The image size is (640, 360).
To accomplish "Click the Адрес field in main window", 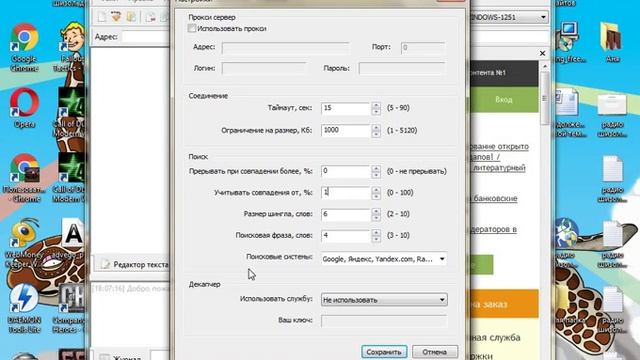I will [146, 37].
